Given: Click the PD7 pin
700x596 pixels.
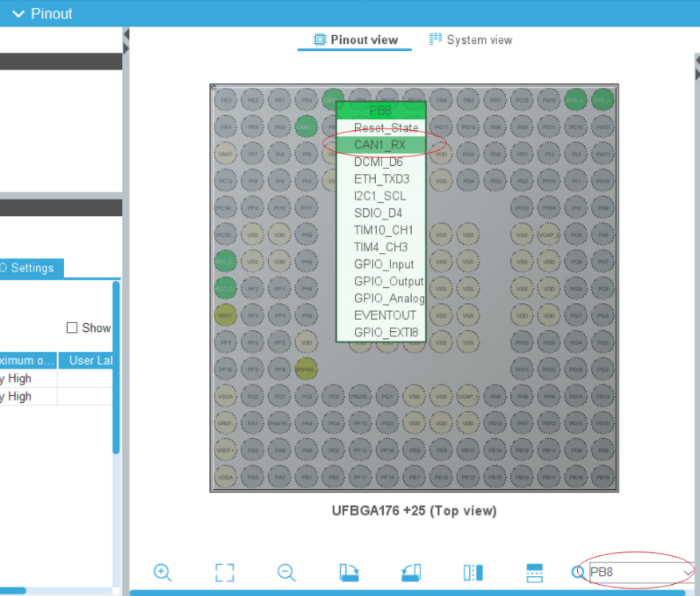Looking at the screenshot, I should pos(495,101).
